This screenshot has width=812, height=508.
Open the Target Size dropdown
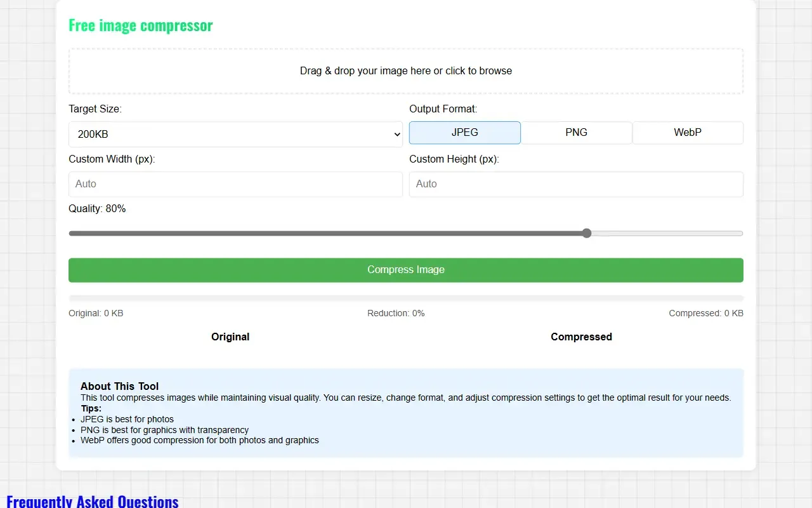235,134
